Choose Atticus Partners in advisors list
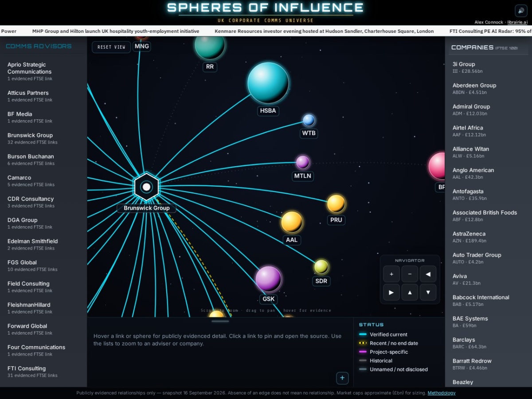 tap(43, 96)
